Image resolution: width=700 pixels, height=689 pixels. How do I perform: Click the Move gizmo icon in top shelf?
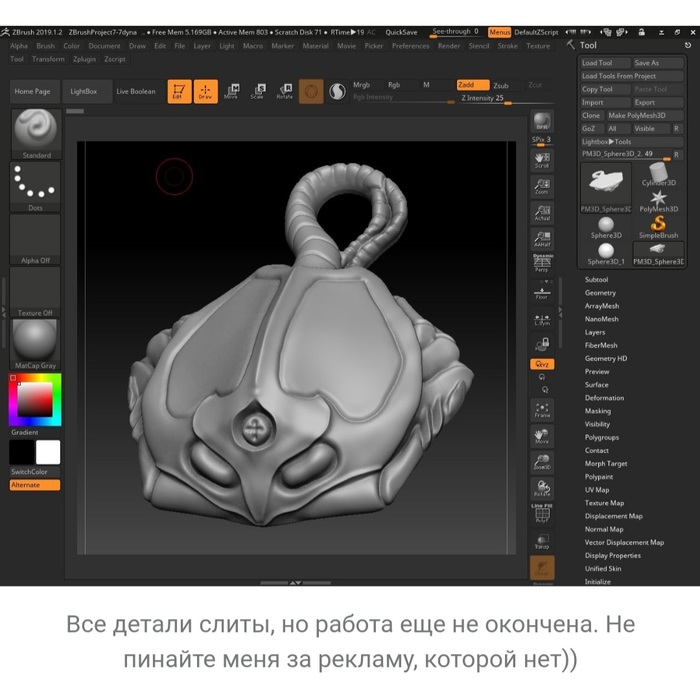coord(232,91)
